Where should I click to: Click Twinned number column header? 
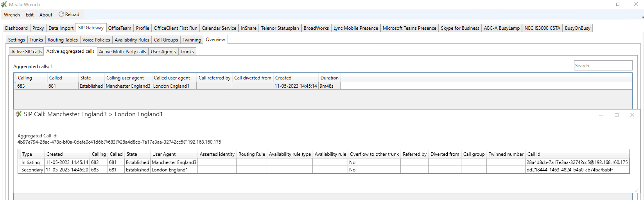coord(506,154)
